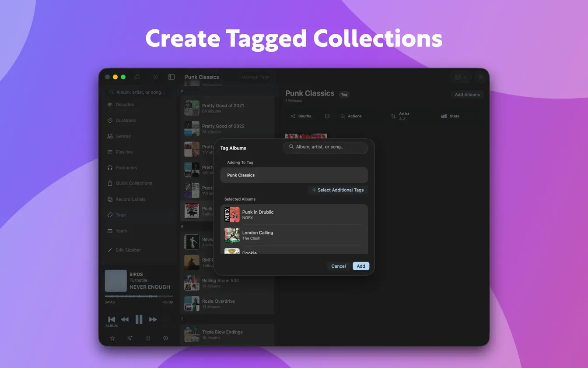
Task: Select Punk in Drublic in Selected Albums
Action: (294, 215)
